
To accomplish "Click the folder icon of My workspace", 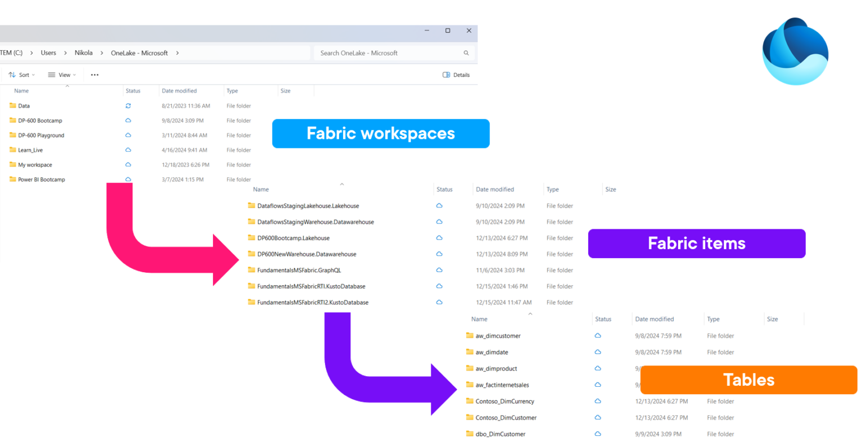I will [12, 164].
